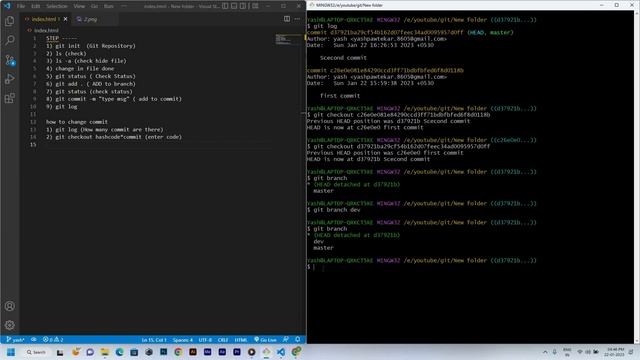The image size is (640, 360).
Task: Expand the overflow menu ellipsis in the menu bar
Action: pos(124,6)
